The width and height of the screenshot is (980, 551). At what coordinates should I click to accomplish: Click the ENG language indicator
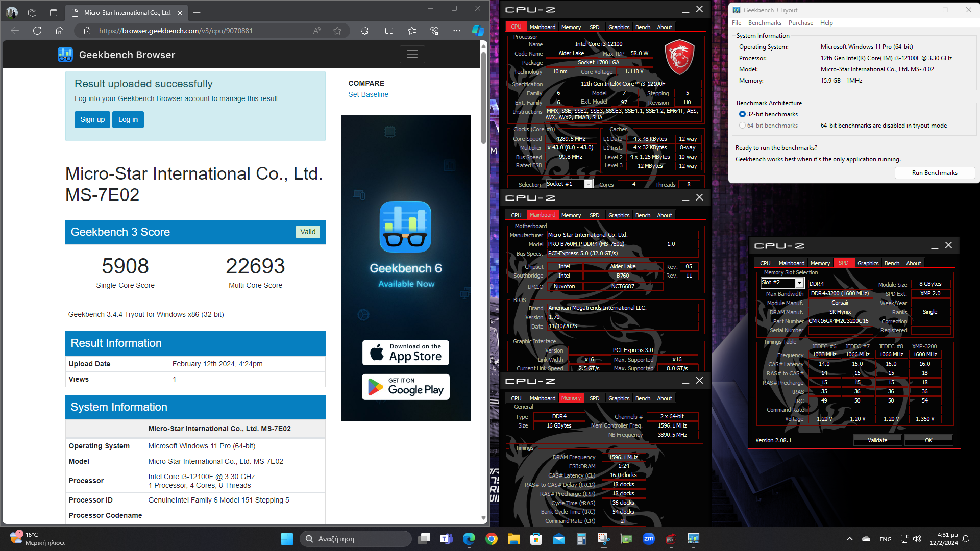(x=886, y=539)
